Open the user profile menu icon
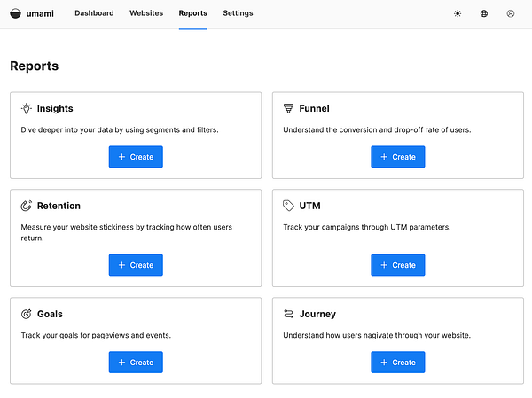This screenshot has width=532, height=398. [x=510, y=13]
